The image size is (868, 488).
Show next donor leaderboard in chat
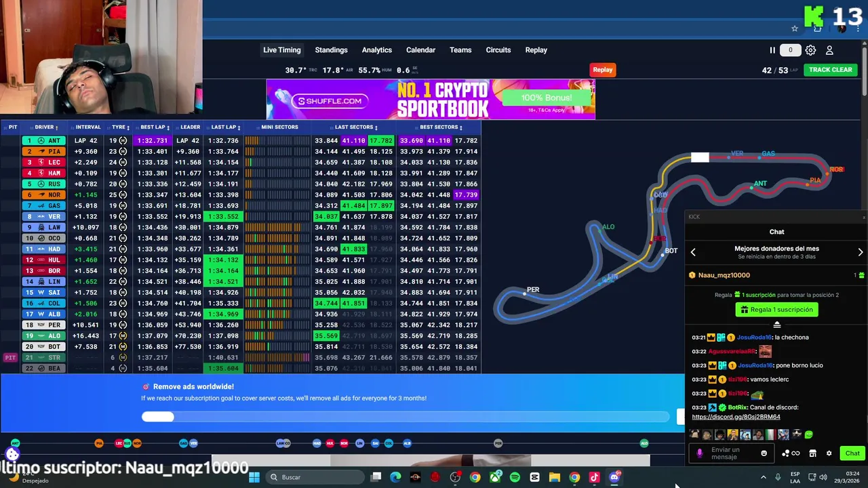(x=861, y=252)
